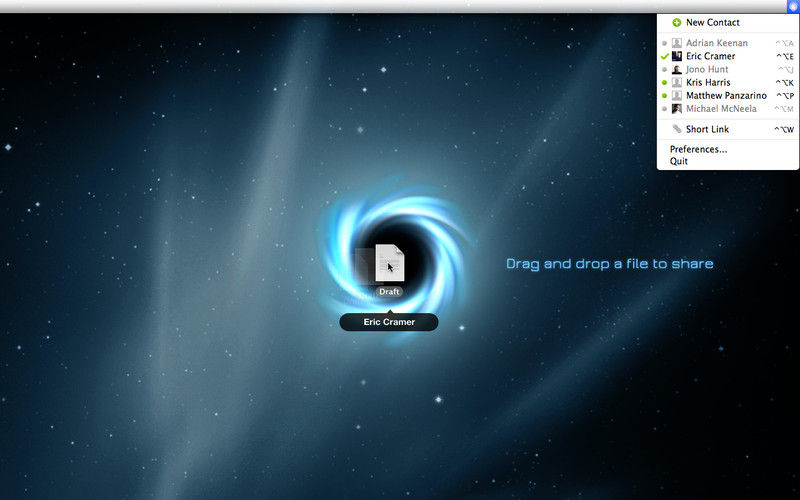This screenshot has width=800, height=500.
Task: Select Adrian Keenan menu entry
Action: (716, 44)
